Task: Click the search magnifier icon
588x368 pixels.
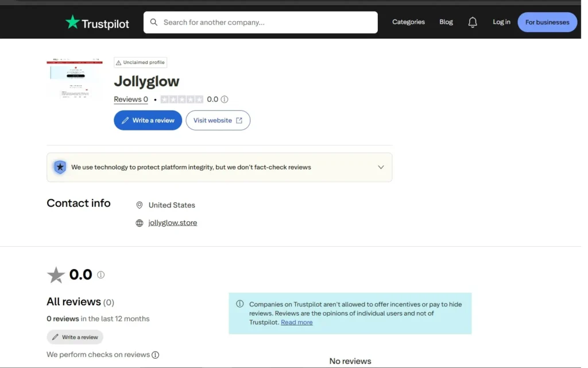Action: pyautogui.click(x=154, y=22)
